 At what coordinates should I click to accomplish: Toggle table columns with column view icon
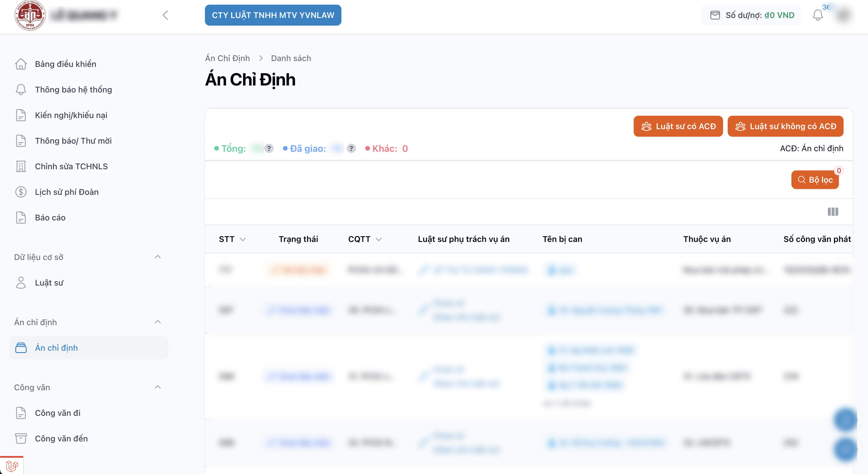[x=832, y=212]
